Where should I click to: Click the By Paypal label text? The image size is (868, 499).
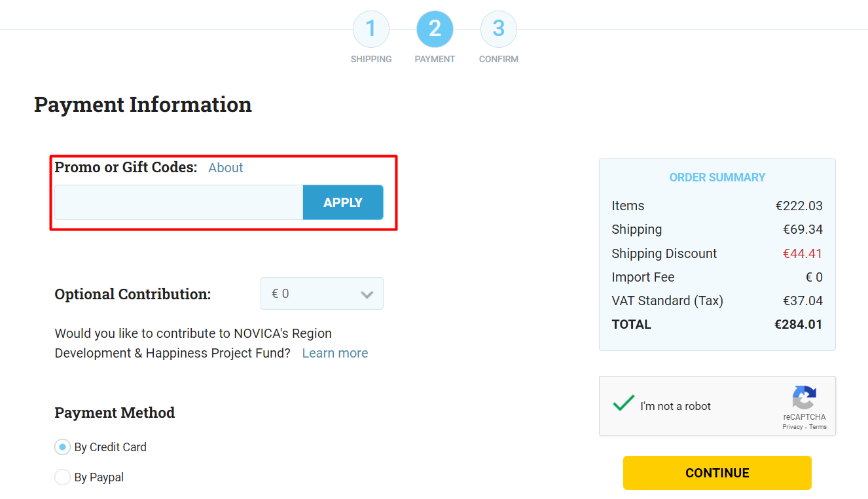[99, 477]
